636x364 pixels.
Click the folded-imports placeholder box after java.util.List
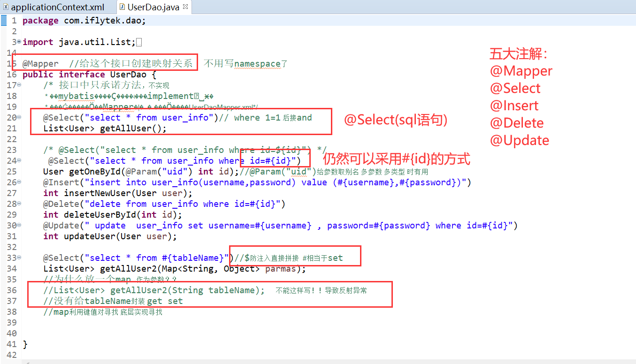(x=138, y=42)
